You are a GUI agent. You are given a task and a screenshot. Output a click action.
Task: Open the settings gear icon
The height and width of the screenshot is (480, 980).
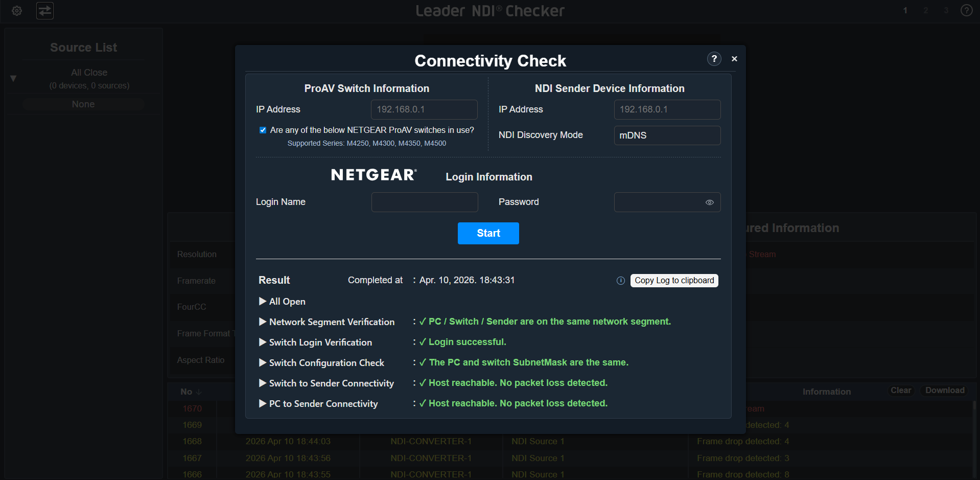pyautogui.click(x=17, y=11)
